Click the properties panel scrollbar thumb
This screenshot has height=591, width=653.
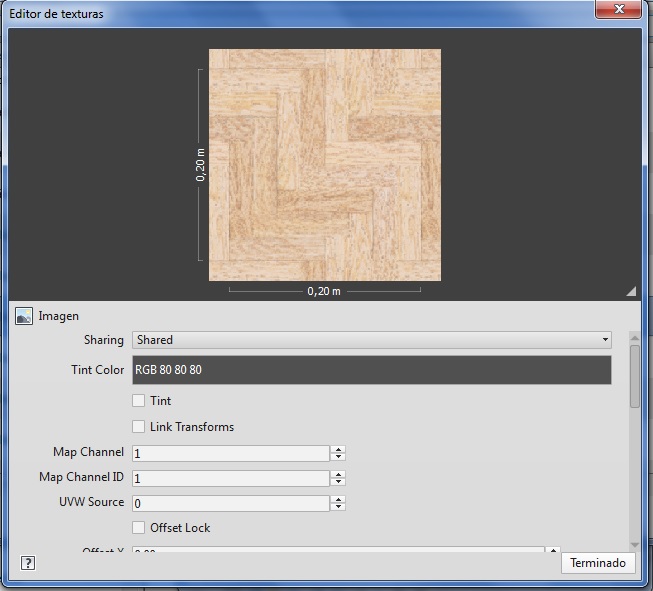coord(635,375)
